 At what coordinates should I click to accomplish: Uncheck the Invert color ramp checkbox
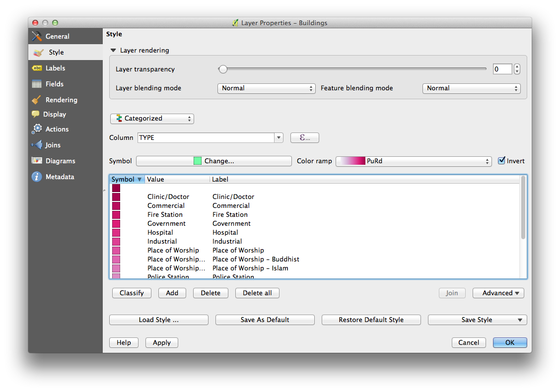click(x=501, y=161)
